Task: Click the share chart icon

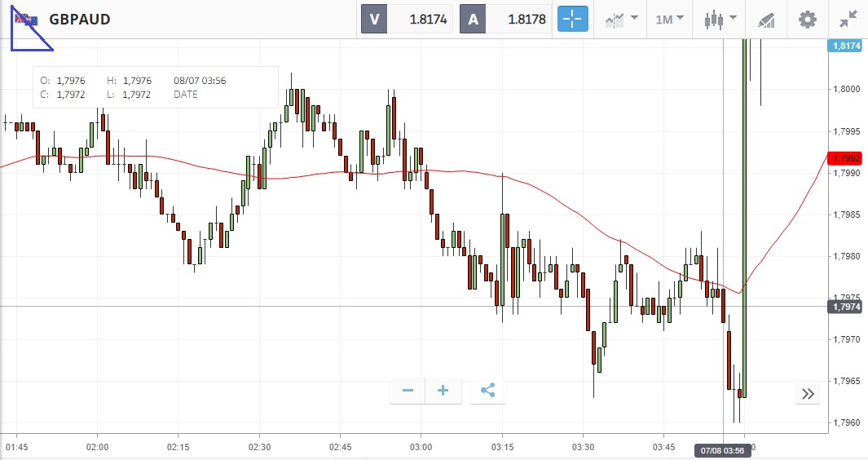Action: 487,391
